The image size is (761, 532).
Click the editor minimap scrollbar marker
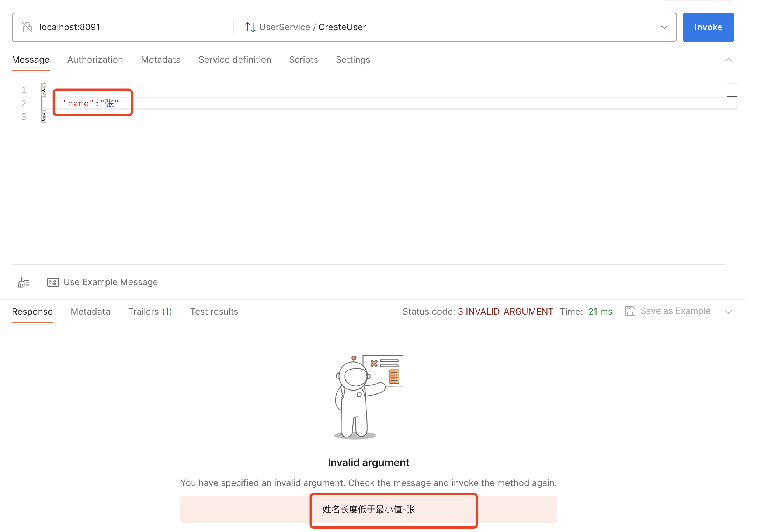point(732,97)
